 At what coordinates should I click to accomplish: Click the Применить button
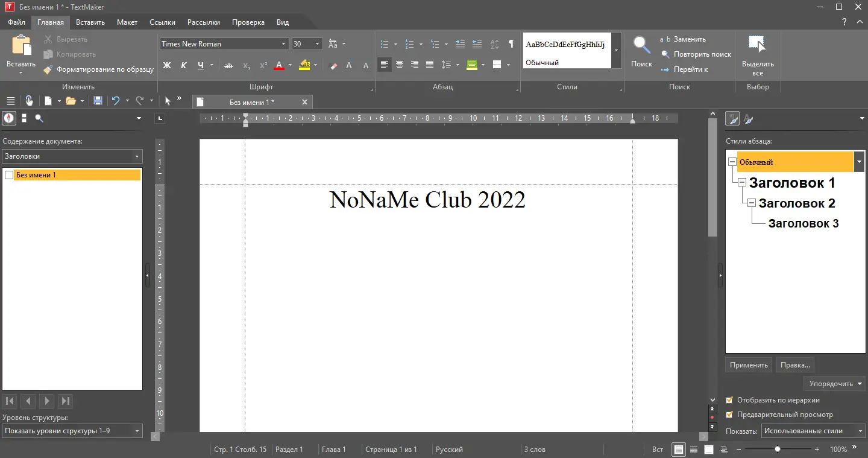749,365
